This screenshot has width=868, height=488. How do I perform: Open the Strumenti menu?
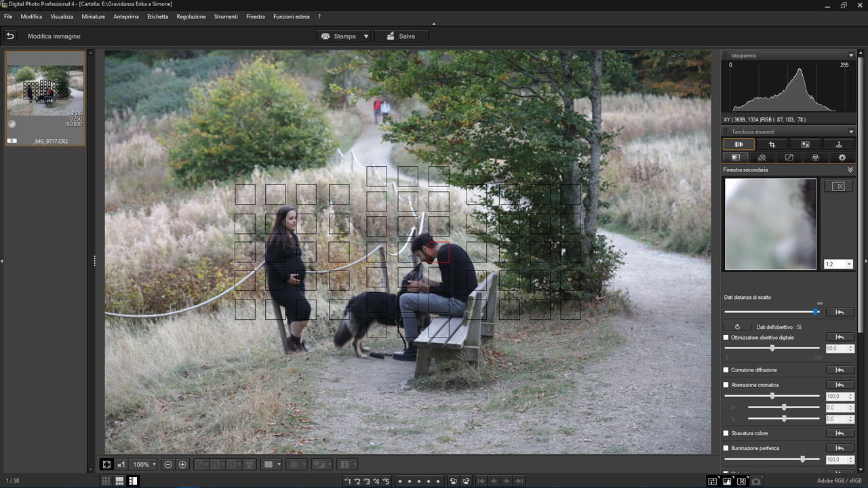[226, 16]
